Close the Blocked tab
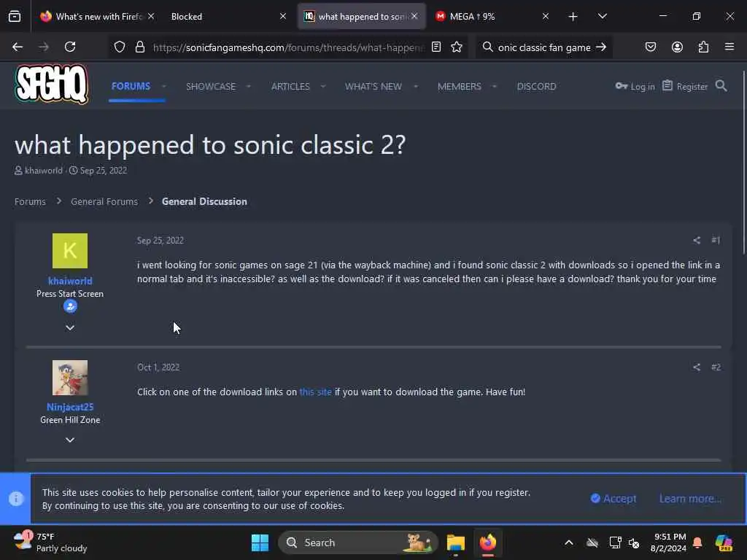This screenshot has width=747, height=560. 282,17
